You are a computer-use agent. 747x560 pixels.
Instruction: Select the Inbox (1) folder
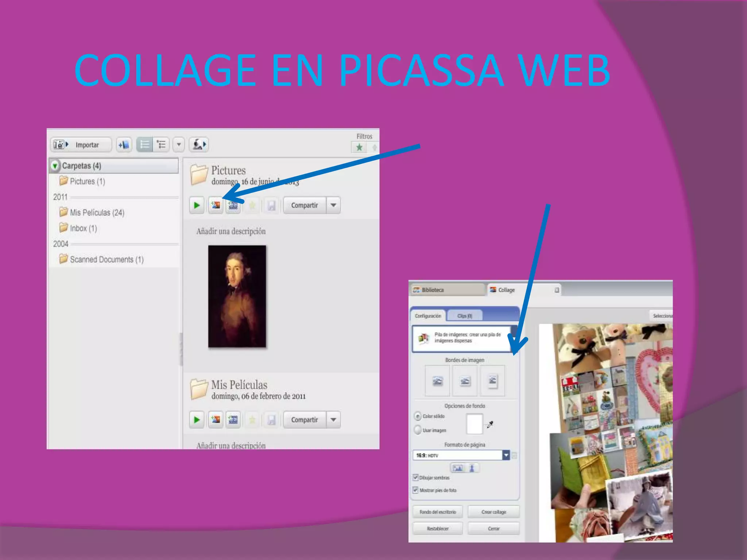click(78, 228)
